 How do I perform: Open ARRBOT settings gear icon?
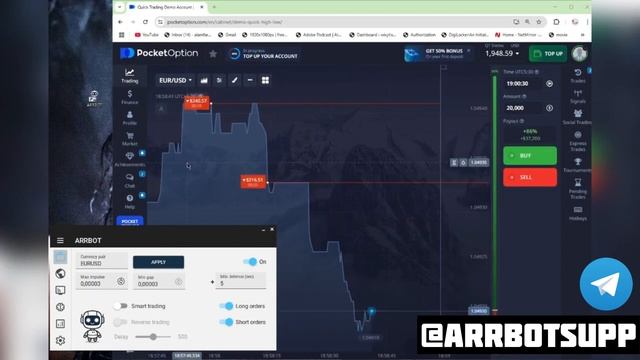[60, 340]
